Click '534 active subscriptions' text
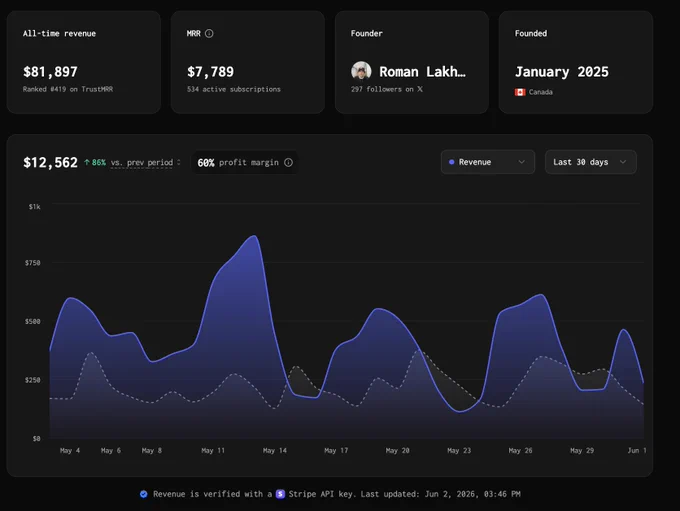680x511 pixels. pyautogui.click(x=234, y=89)
